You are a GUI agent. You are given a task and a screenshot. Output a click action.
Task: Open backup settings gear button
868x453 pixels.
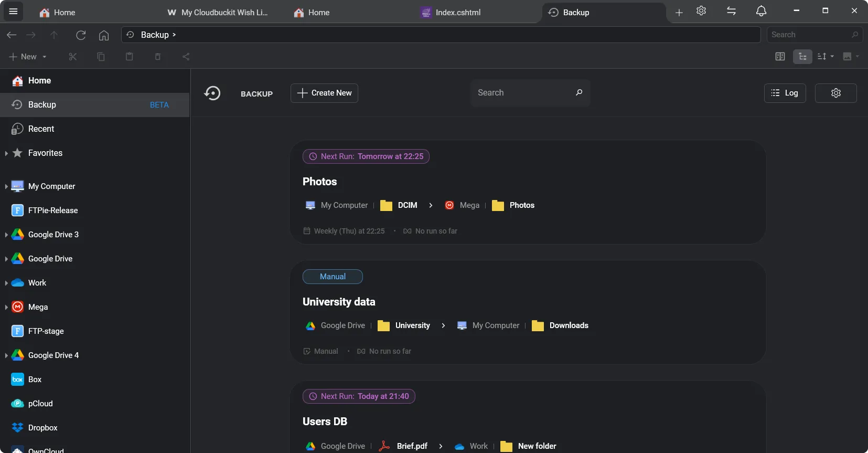click(x=836, y=93)
